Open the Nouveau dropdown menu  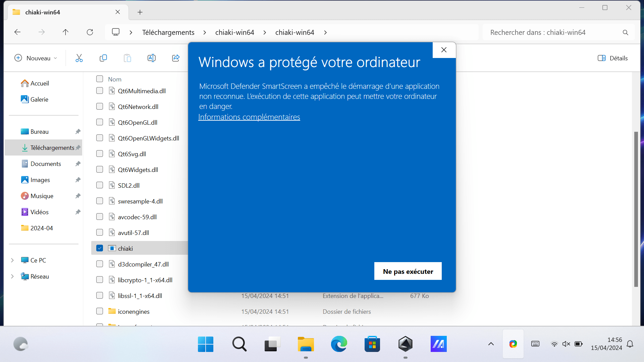pyautogui.click(x=36, y=58)
